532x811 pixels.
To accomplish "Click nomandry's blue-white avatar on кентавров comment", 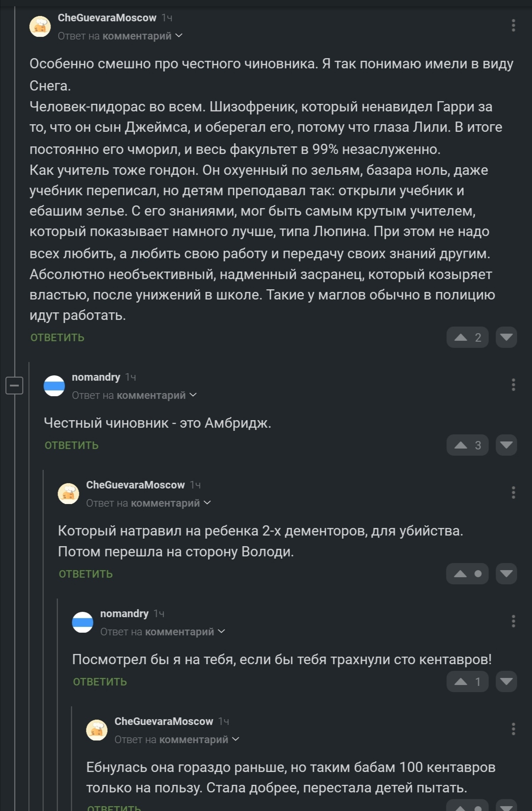I will click(x=82, y=622).
